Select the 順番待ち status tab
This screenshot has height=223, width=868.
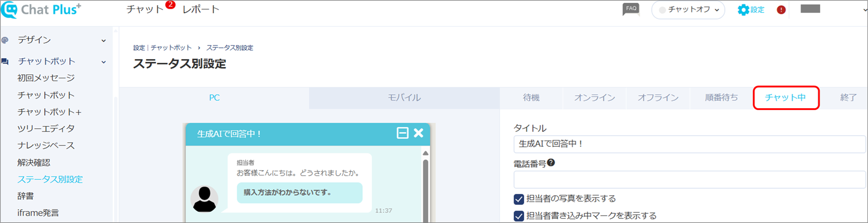click(x=721, y=98)
